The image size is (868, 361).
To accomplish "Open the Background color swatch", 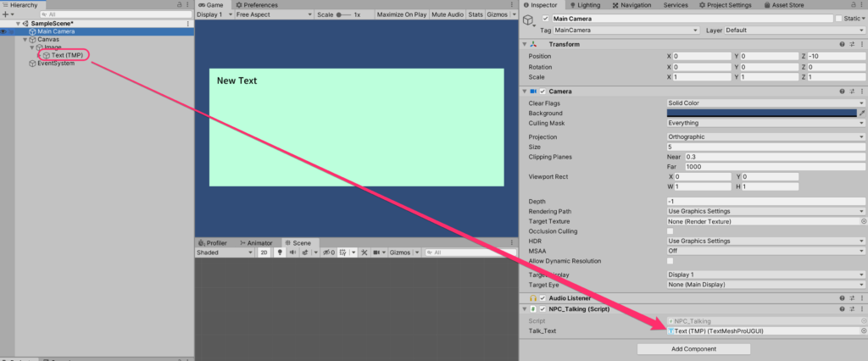I will (x=761, y=113).
